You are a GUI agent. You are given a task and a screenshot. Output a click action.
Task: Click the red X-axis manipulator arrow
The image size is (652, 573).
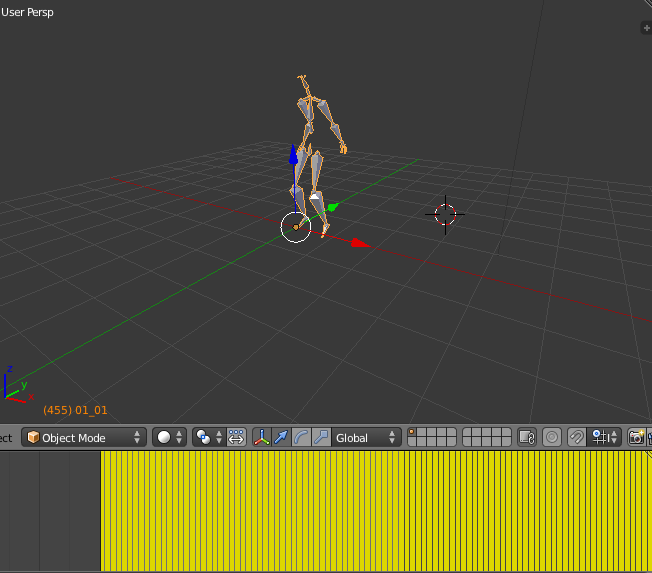(360, 243)
